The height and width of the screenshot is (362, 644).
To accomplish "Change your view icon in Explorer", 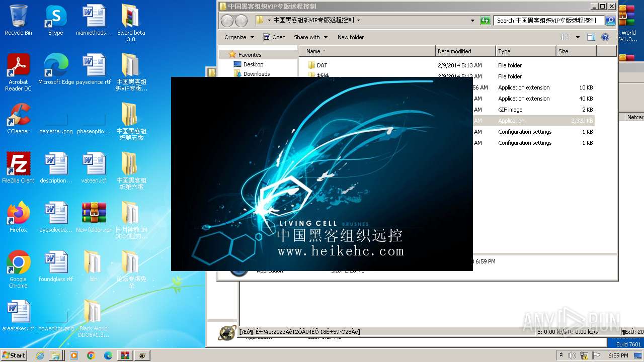I will 566,37.
